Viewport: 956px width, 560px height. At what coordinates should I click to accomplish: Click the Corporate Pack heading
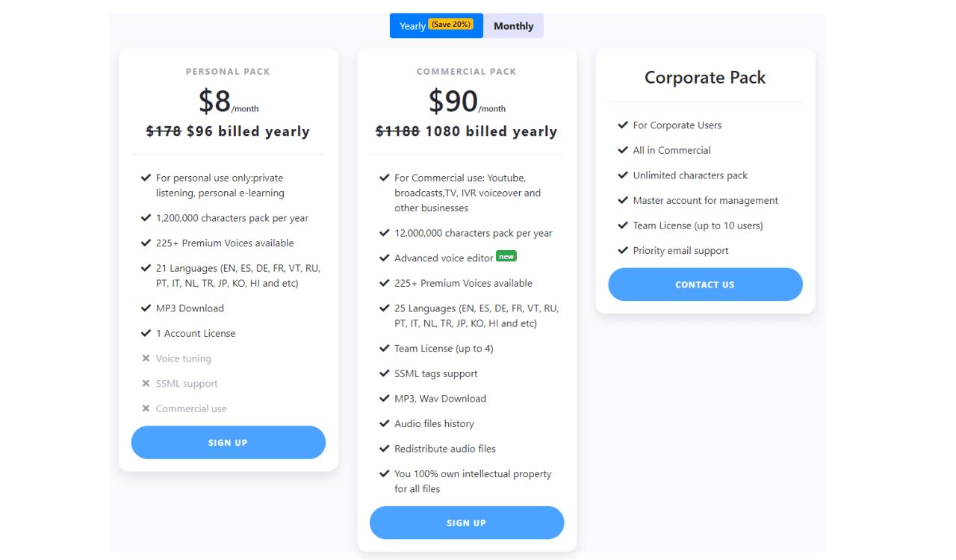coord(705,78)
